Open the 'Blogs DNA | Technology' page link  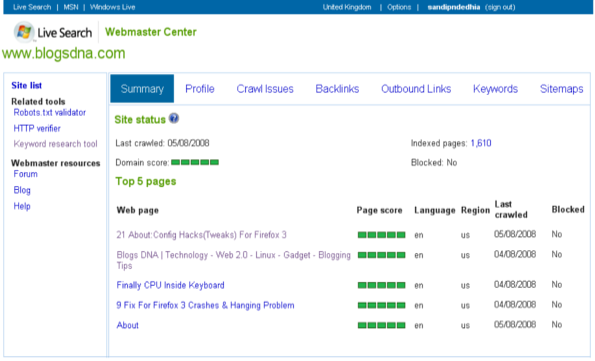tap(233, 260)
